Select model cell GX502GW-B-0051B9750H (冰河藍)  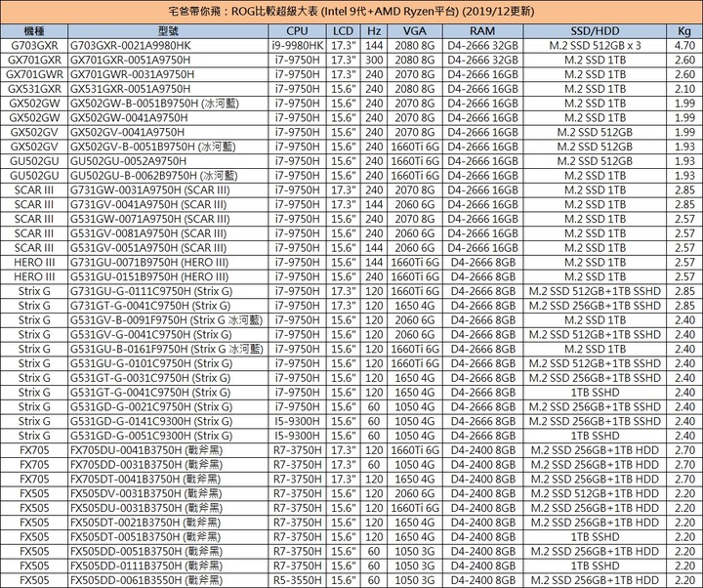(168, 104)
